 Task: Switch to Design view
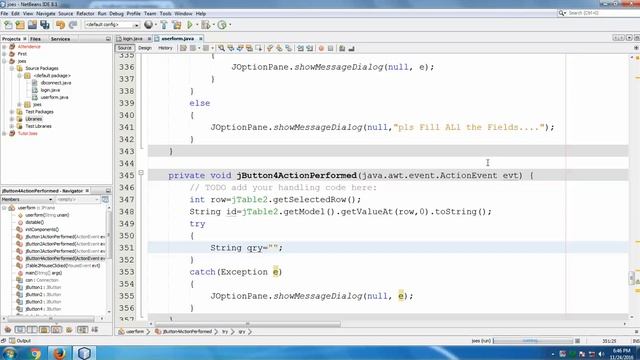coord(144,48)
